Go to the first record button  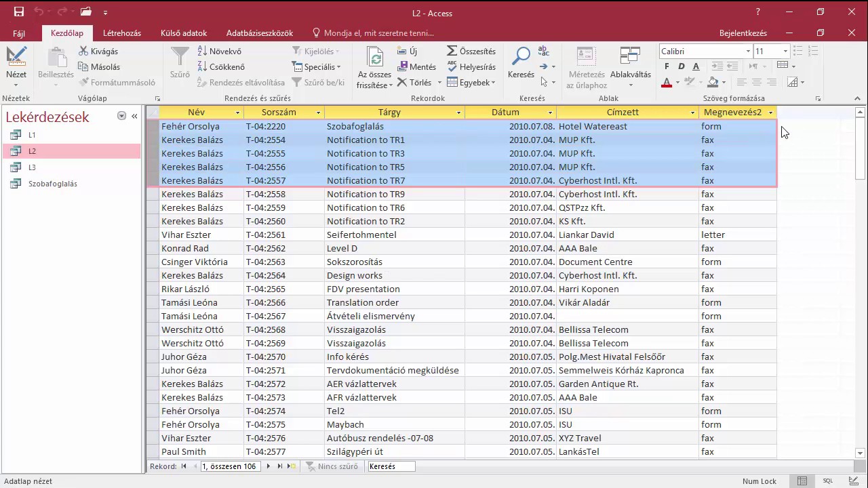pos(184,466)
